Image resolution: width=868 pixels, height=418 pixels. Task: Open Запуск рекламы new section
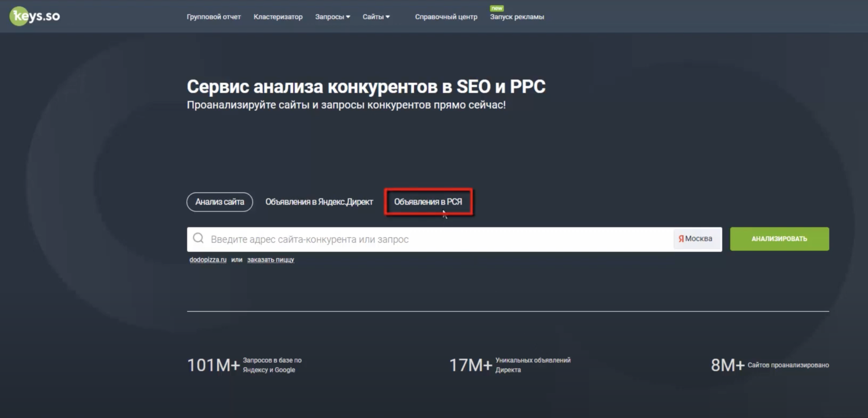(x=517, y=17)
